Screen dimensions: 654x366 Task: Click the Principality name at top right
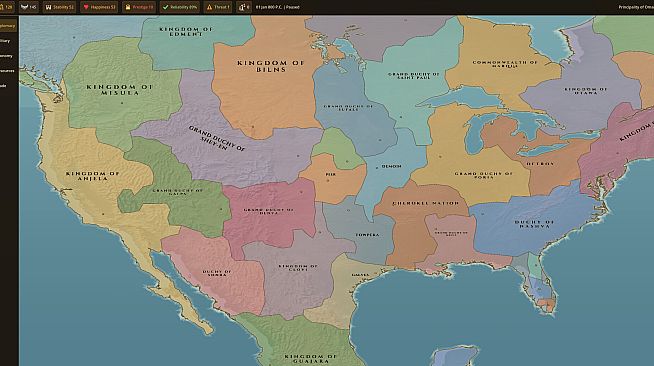(x=636, y=7)
